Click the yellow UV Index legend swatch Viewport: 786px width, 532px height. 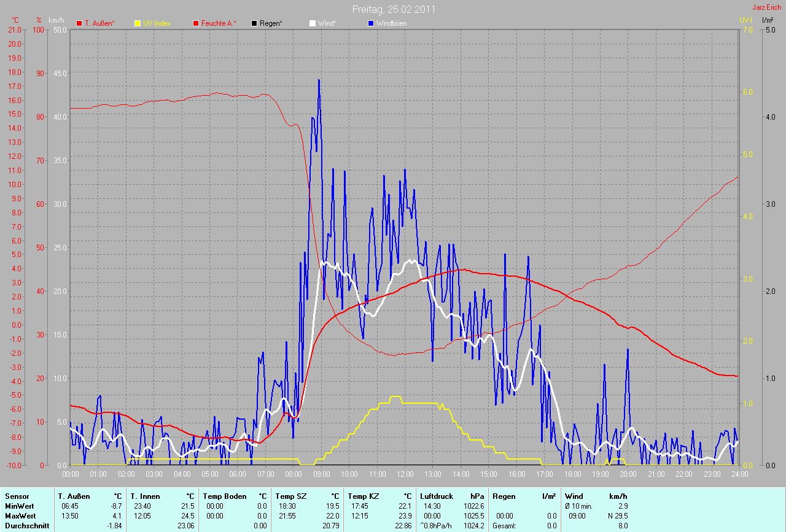138,23
